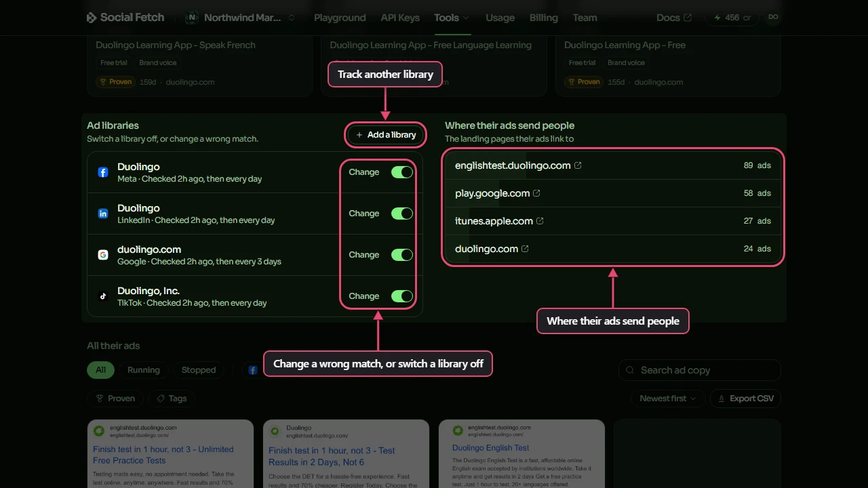868x488 pixels.
Task: Click Change for the Meta Duolingo library
Action: (x=364, y=172)
